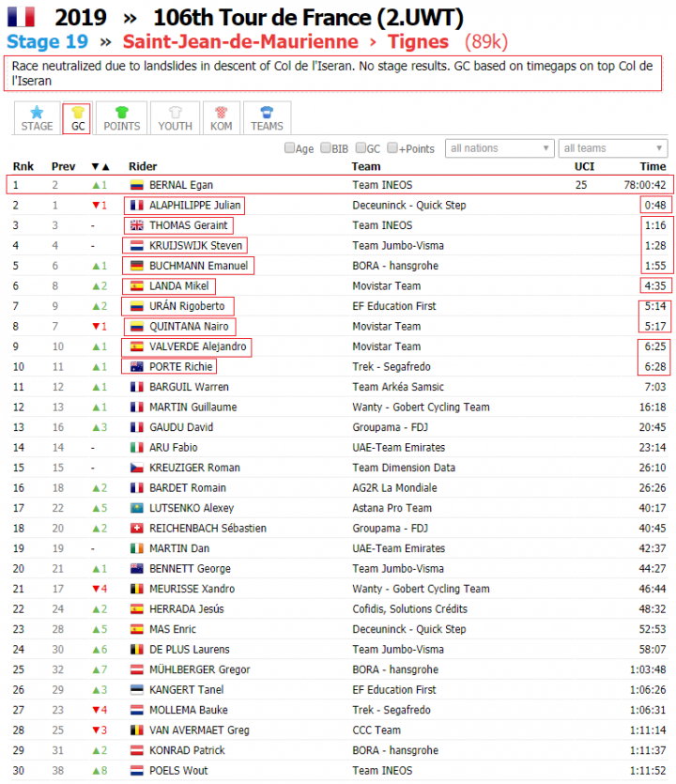Click Kazakh flag beside LUTSENKO Alexey
This screenshot has width=676, height=784.
[137, 508]
